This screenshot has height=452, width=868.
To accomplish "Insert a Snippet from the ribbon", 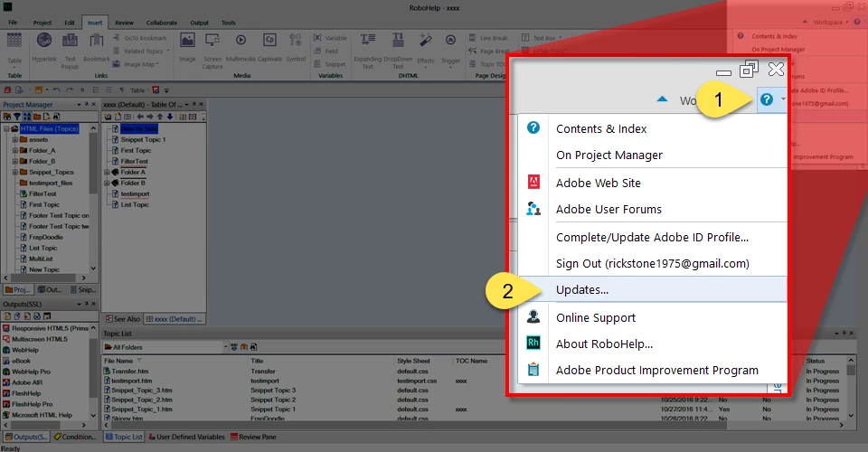I will pyautogui.click(x=330, y=64).
